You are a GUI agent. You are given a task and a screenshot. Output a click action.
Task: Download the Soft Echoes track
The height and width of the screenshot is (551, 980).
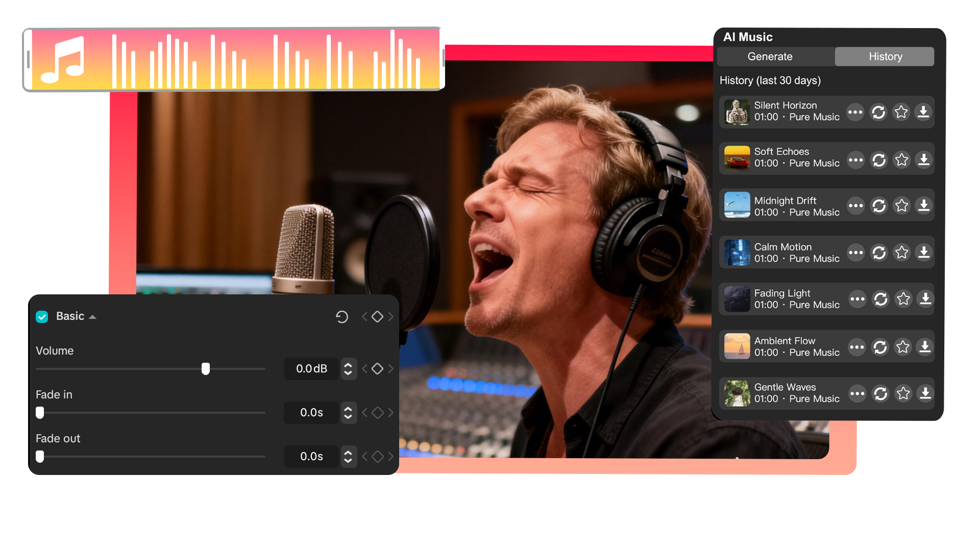[x=924, y=159]
